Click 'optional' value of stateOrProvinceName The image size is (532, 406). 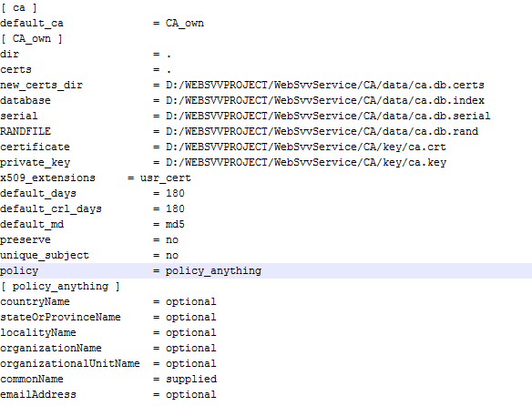[x=191, y=317]
